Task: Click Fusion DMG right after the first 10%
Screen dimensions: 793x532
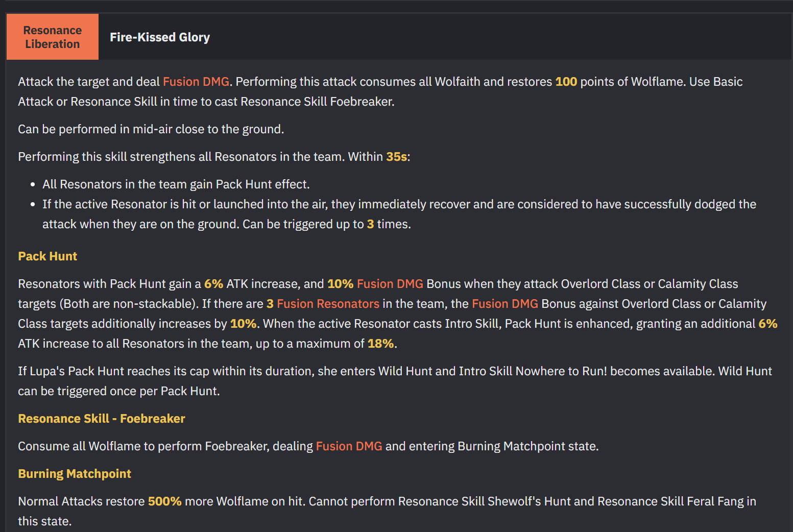Action: click(x=390, y=284)
